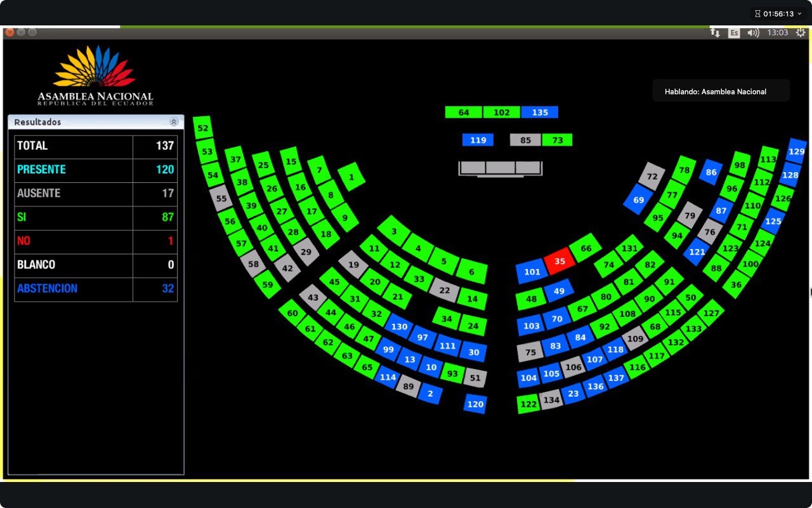Click the hourglass timer icon
Image resolution: width=812 pixels, height=508 pixels.
point(757,13)
